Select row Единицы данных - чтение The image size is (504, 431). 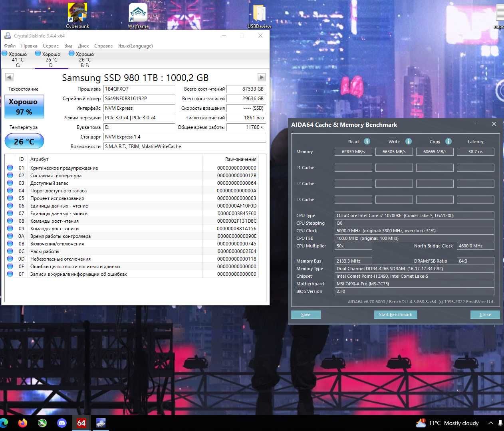click(132, 206)
